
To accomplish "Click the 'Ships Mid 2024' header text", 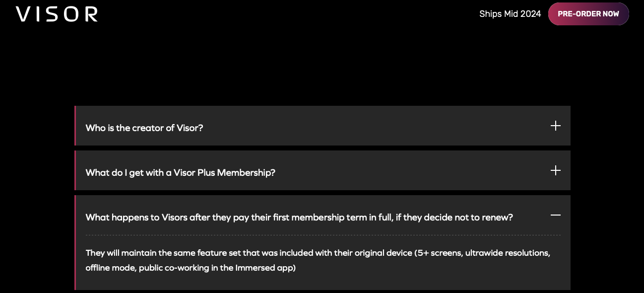I will 510,14.
